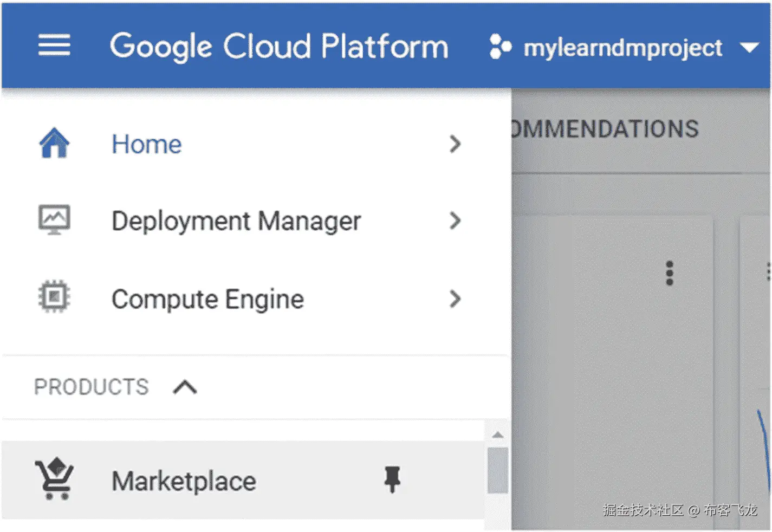772x532 pixels.
Task: Open the Marketplace product entry
Action: (184, 481)
